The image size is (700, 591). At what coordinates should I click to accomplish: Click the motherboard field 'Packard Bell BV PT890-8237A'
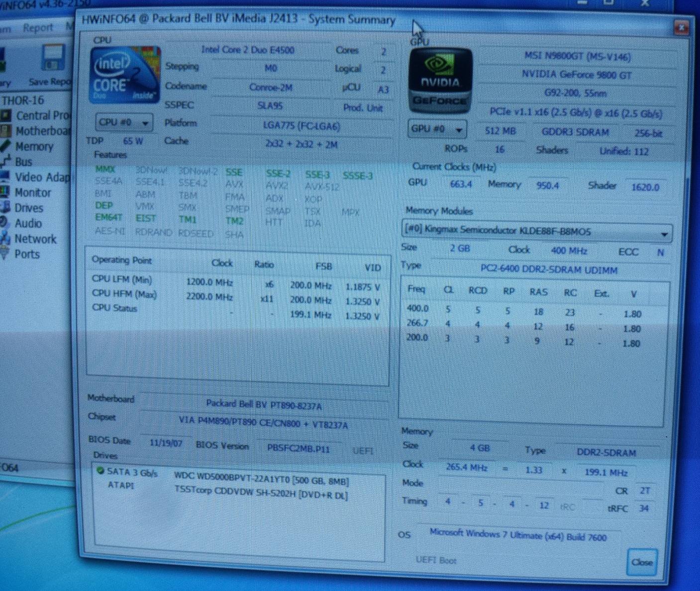pos(264,404)
